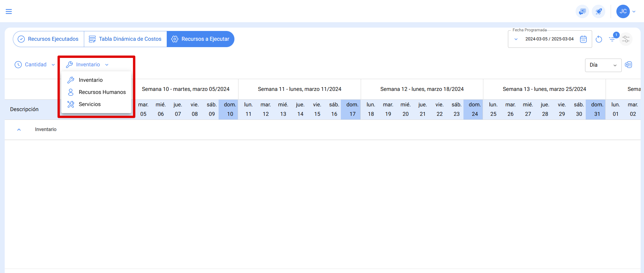644x273 pixels.
Task: Select the vie. 22 day column
Action: (x=440, y=109)
